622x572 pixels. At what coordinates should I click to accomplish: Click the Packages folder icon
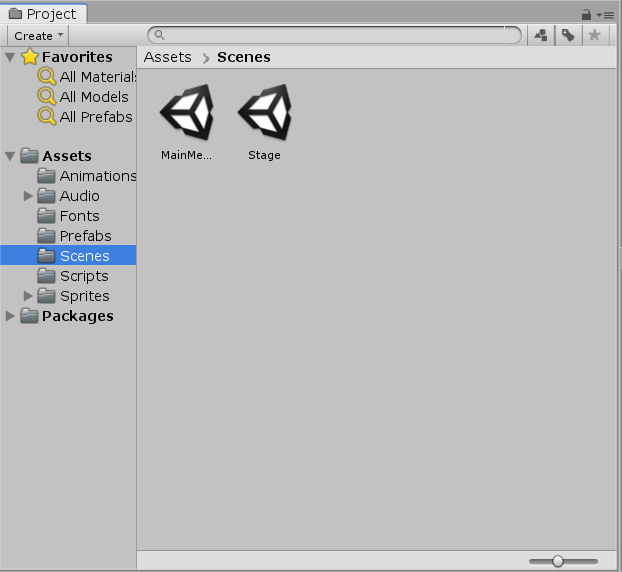pos(29,316)
